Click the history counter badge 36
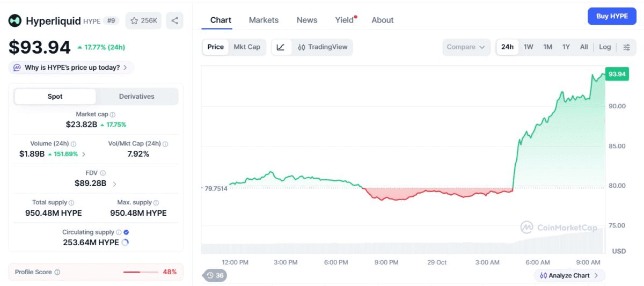This screenshot has height=286, width=644. tap(215, 276)
